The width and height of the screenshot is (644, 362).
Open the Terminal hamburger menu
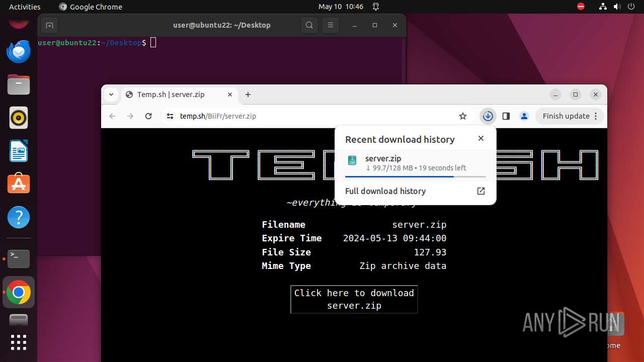click(330, 25)
